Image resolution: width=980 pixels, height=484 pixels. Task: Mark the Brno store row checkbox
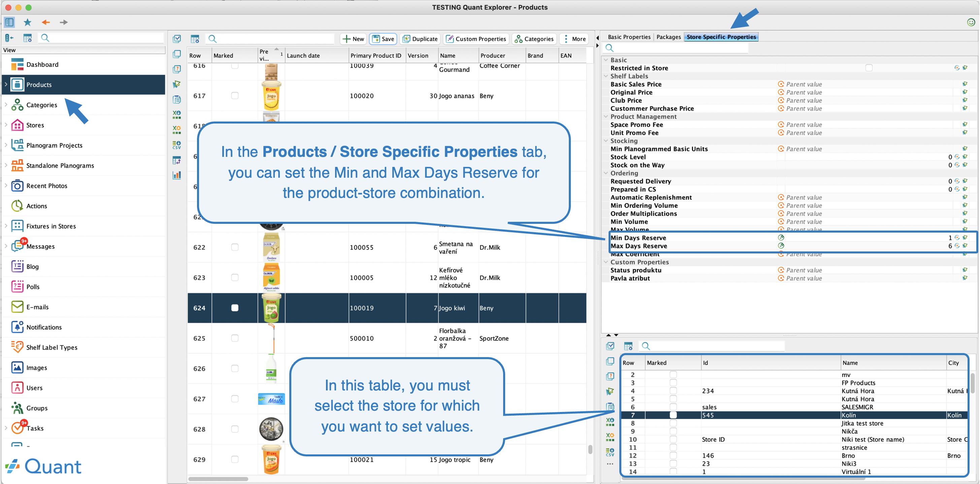(673, 455)
